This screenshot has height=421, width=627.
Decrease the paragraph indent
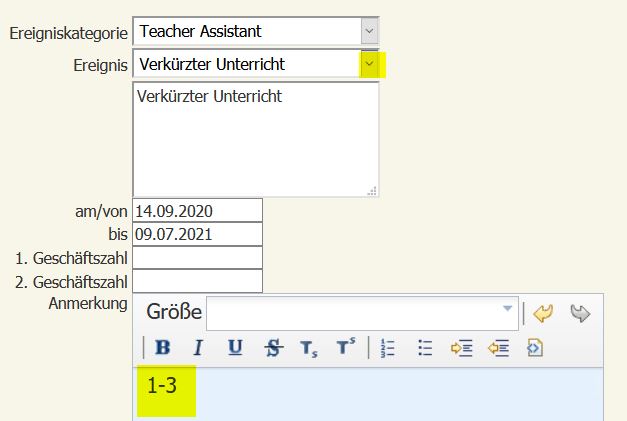499,348
